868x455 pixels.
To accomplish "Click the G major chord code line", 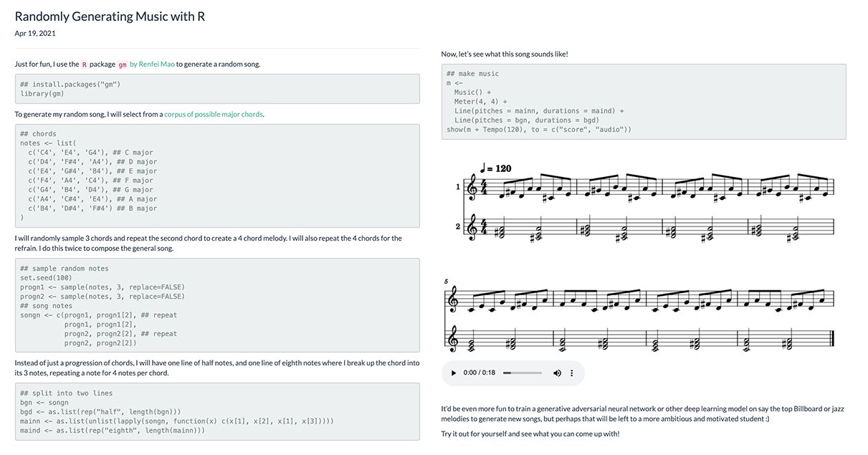I will [91, 189].
